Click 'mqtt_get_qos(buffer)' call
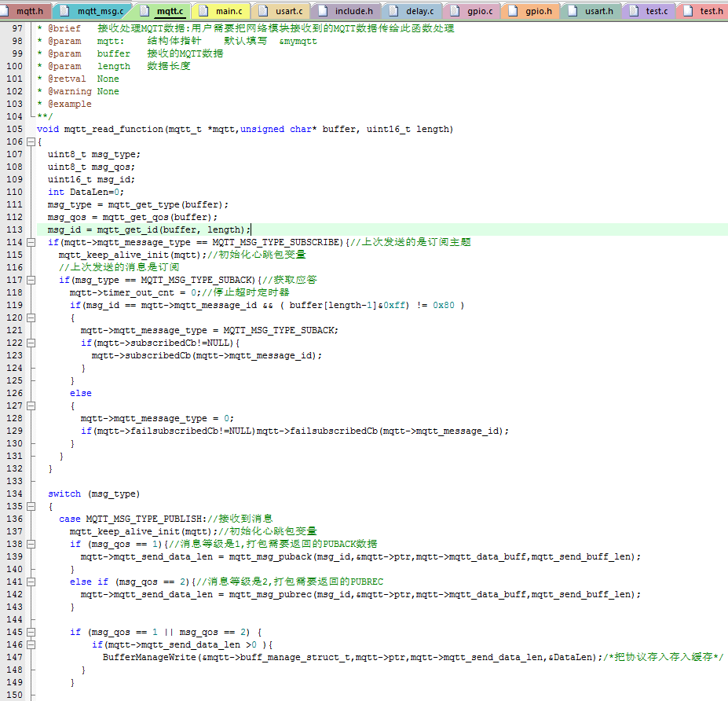This screenshot has height=701, width=728. pyautogui.click(x=157, y=217)
